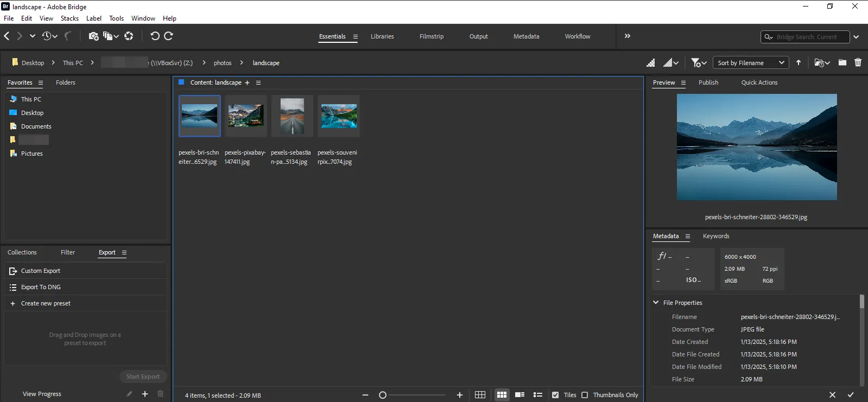Open the Stacks menu
Image resolution: width=868 pixels, height=402 pixels.
pos(69,18)
